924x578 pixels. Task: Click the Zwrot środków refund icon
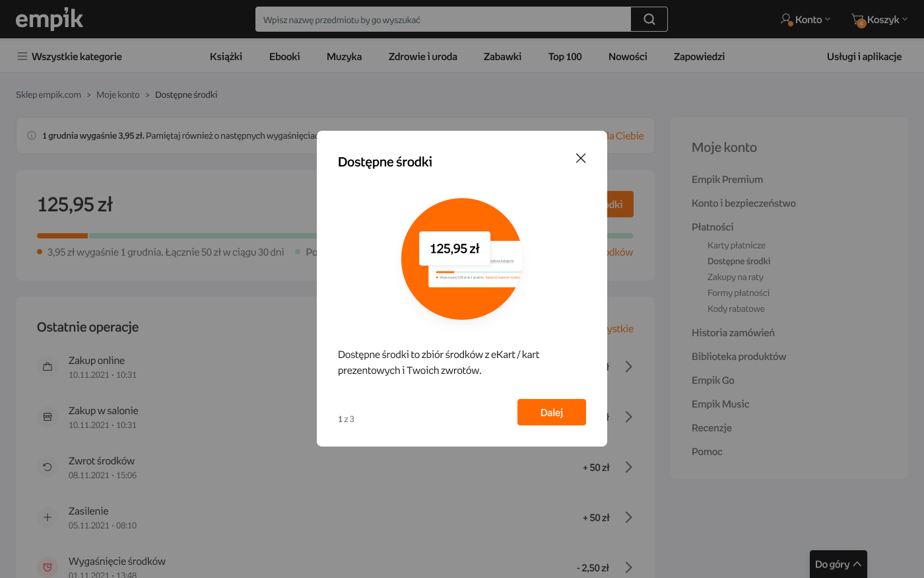[48, 467]
